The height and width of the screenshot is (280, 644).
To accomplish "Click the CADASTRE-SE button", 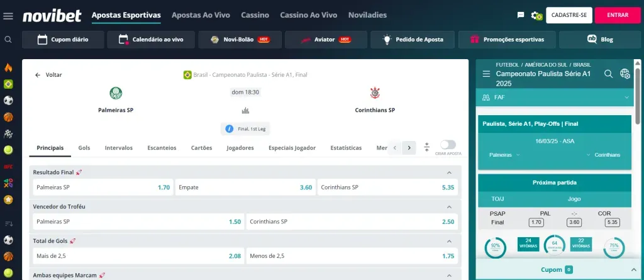I will click(x=569, y=15).
